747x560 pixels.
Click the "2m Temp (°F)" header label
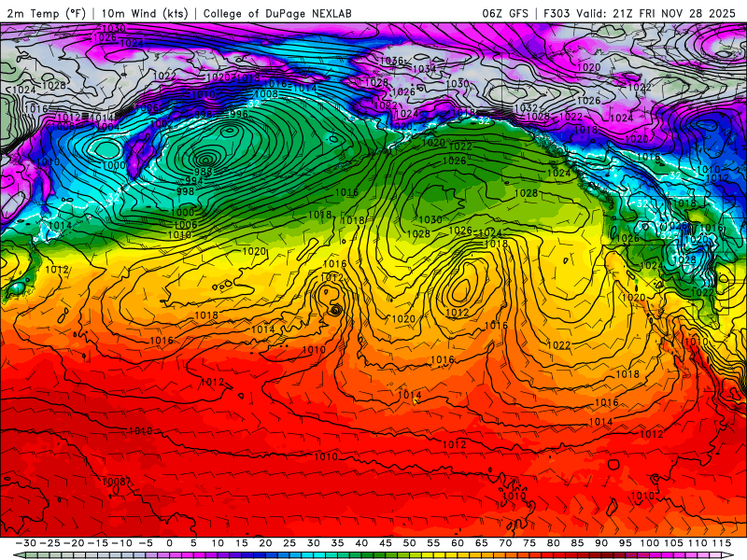46,13
